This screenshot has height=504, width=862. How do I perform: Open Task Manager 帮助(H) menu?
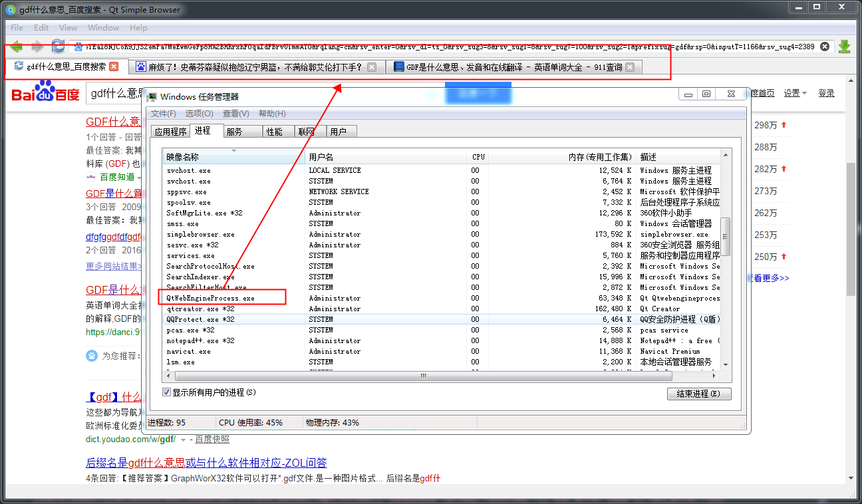[x=272, y=114]
